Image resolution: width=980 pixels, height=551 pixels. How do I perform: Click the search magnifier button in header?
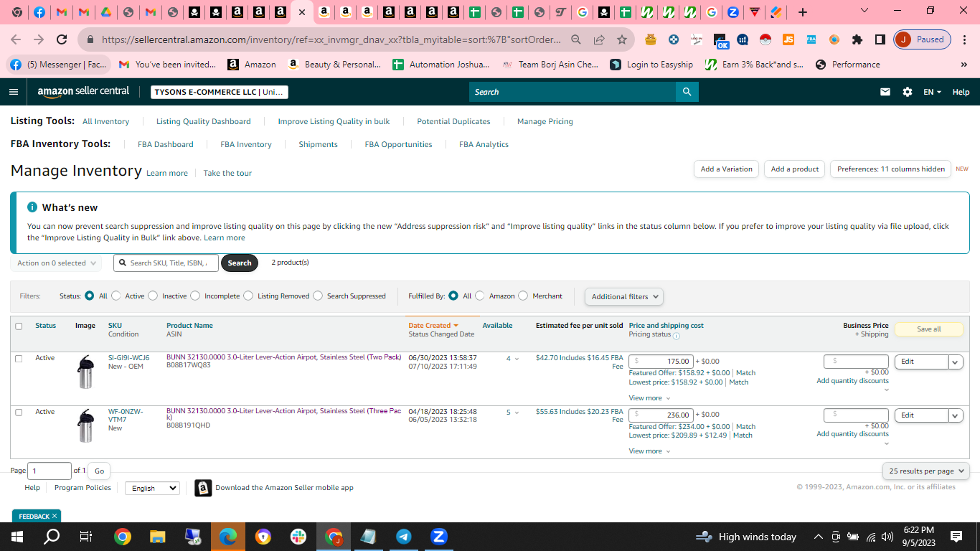(687, 92)
